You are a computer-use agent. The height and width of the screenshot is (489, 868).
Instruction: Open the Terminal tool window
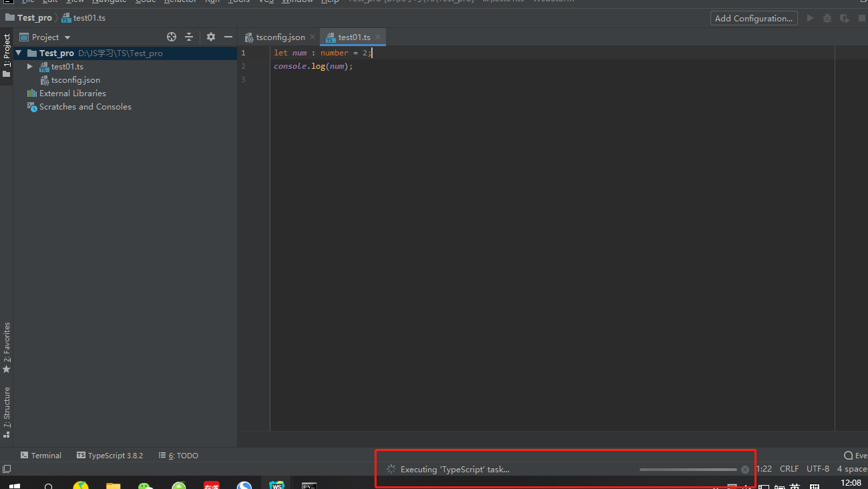[41, 456]
